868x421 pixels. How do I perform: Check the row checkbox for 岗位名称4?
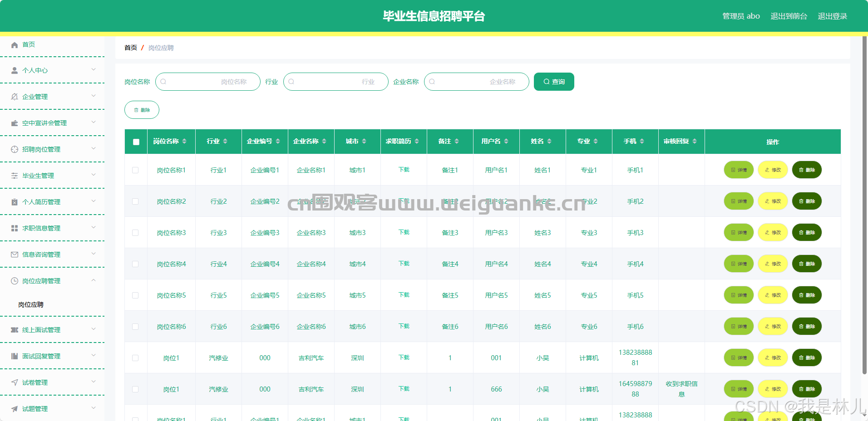click(x=135, y=264)
